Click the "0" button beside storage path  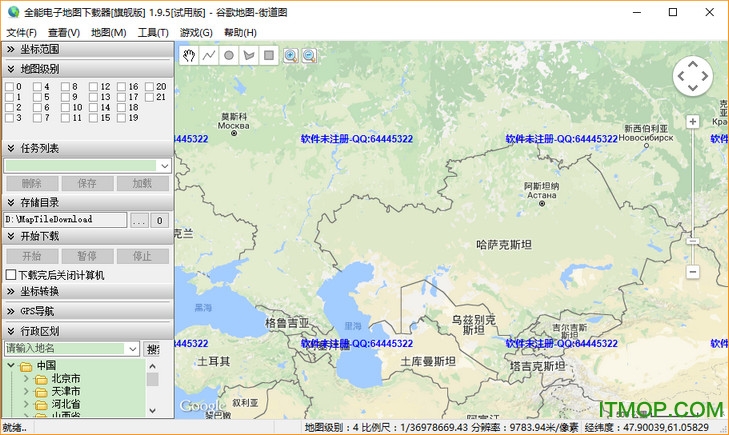click(x=159, y=221)
